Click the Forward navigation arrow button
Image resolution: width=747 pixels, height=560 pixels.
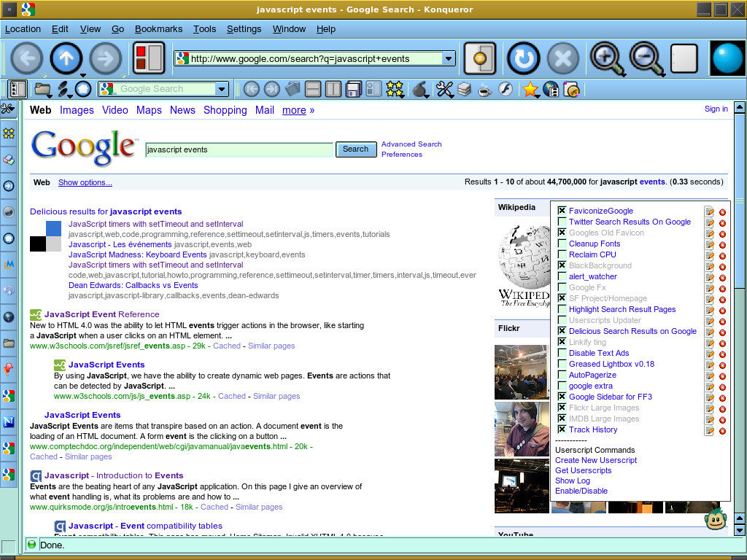[106, 58]
